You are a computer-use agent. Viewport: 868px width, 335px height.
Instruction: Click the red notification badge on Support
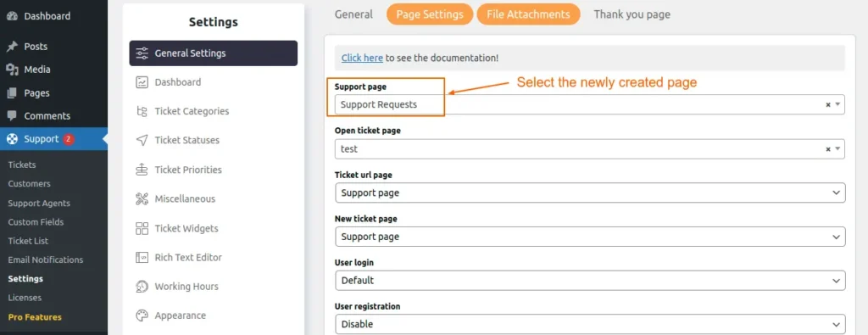[x=68, y=139]
